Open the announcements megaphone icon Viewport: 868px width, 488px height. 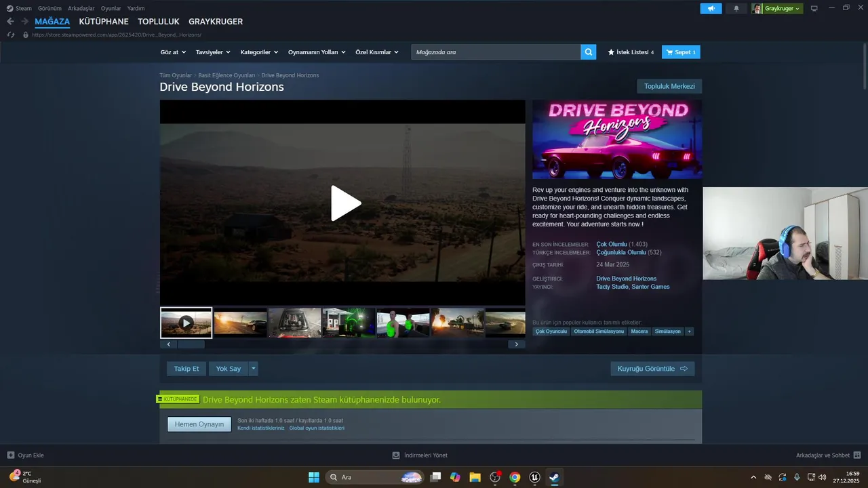pos(711,9)
